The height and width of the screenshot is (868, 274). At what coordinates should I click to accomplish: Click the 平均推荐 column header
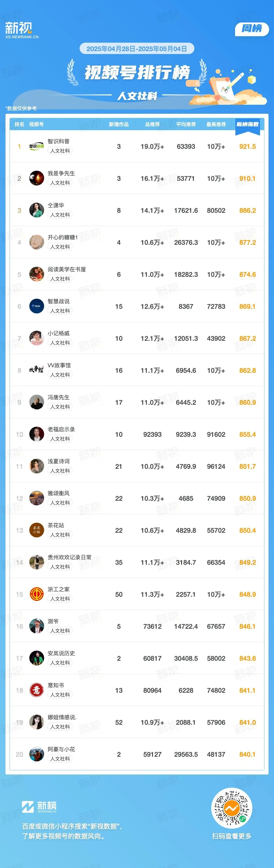[186, 124]
